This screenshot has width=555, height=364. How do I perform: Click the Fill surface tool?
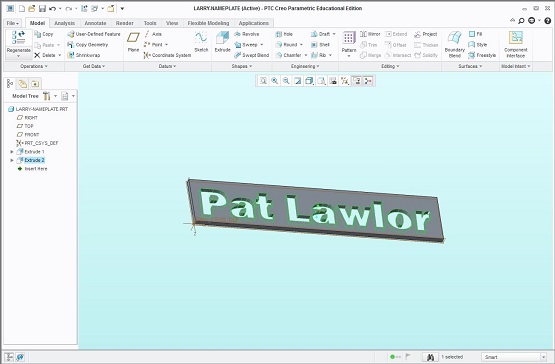(475, 34)
